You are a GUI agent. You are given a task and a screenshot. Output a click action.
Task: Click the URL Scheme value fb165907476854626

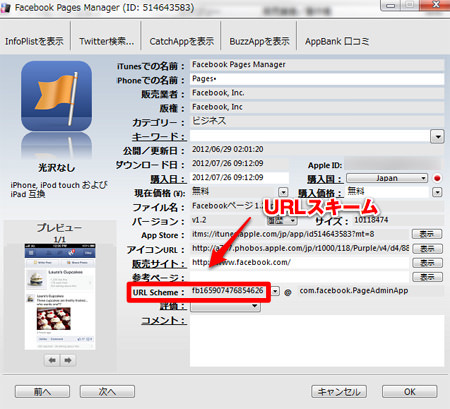tap(228, 291)
